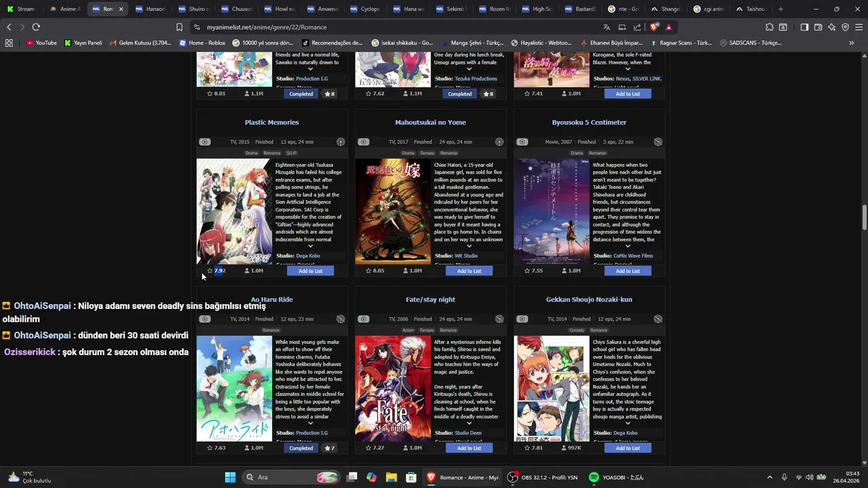Open Microsoft Store taskbar icon

tap(411, 477)
